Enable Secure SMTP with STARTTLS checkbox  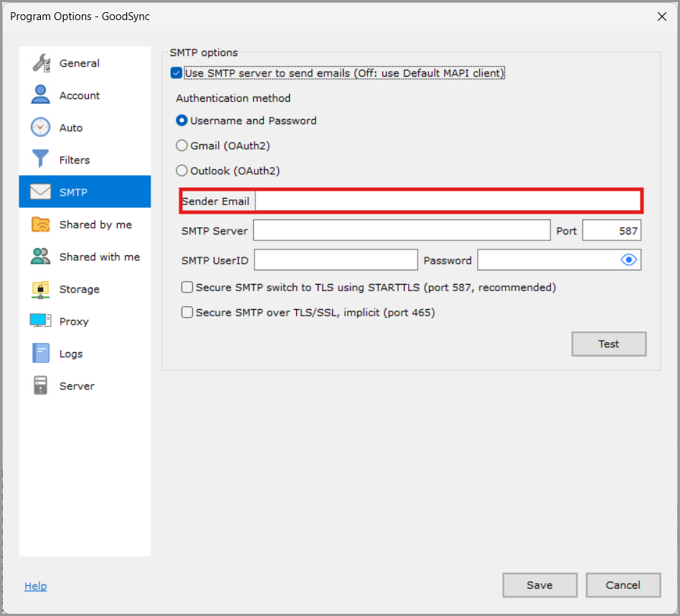pos(187,287)
